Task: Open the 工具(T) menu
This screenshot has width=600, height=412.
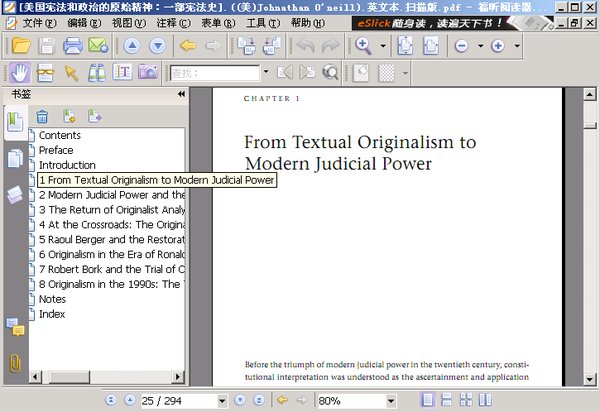Action: [263, 22]
